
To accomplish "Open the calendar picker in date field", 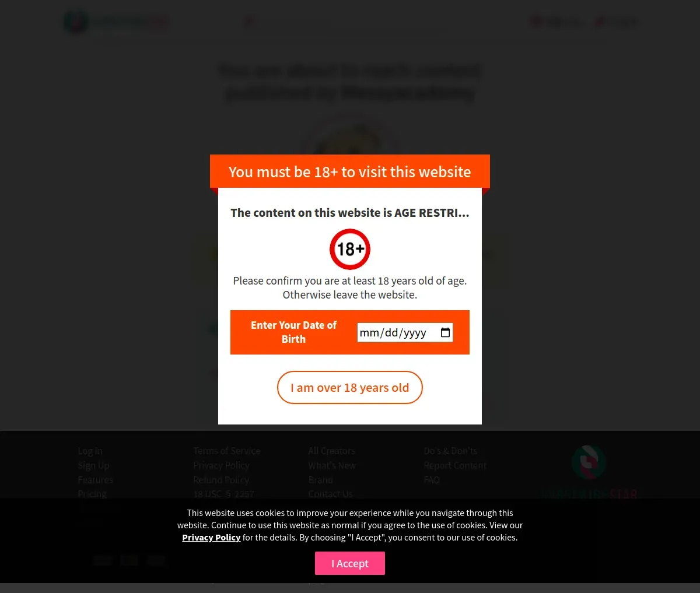I will point(445,332).
